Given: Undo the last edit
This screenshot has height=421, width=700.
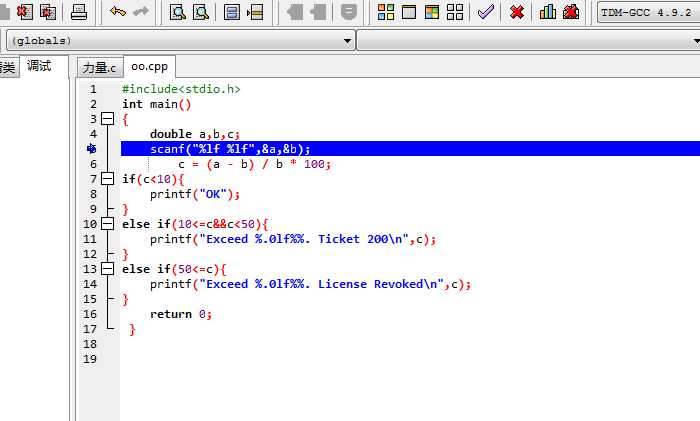Looking at the screenshot, I should pos(117,12).
